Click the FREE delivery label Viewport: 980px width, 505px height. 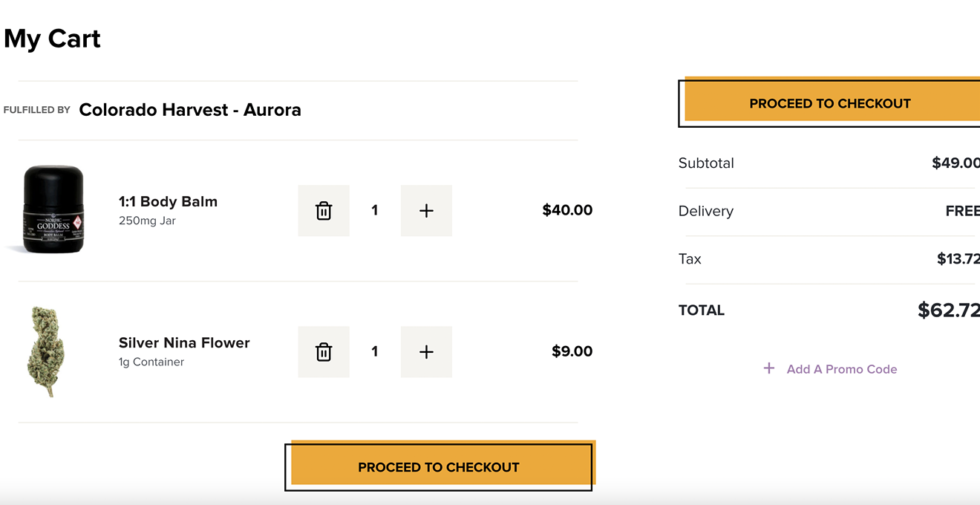(x=962, y=211)
